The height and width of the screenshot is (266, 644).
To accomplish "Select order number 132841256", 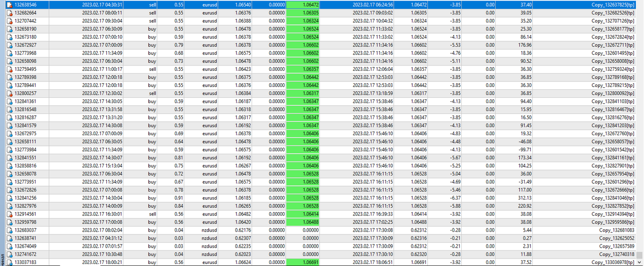I will click(x=25, y=198).
